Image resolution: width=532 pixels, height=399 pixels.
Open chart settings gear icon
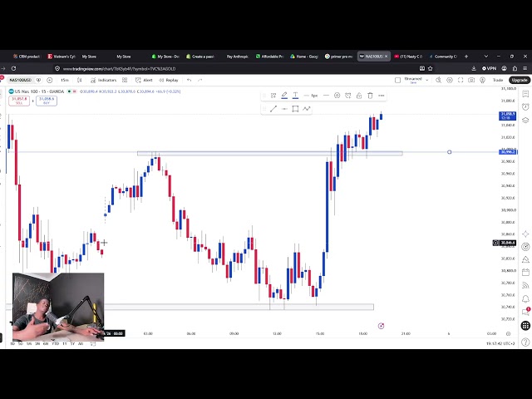point(450,80)
